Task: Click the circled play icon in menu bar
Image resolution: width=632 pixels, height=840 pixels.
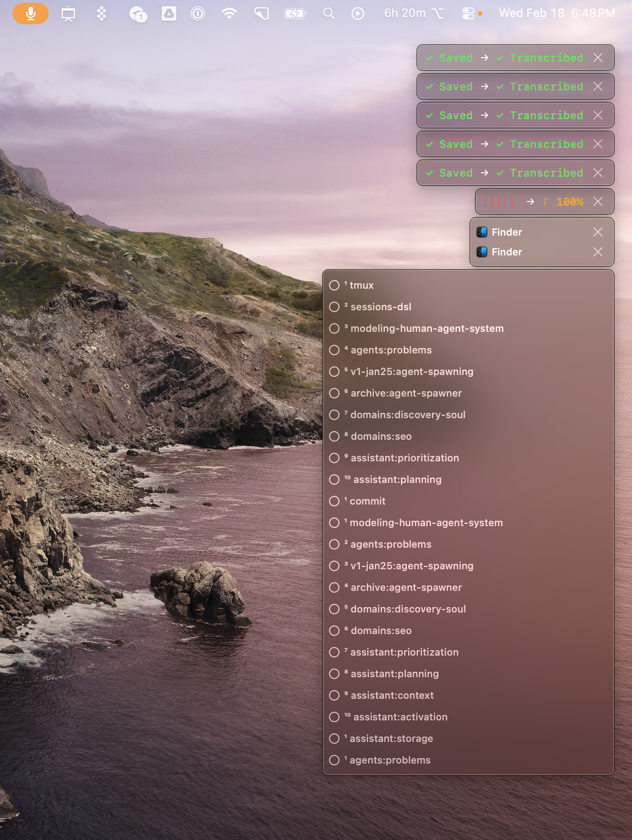Action: (x=358, y=13)
